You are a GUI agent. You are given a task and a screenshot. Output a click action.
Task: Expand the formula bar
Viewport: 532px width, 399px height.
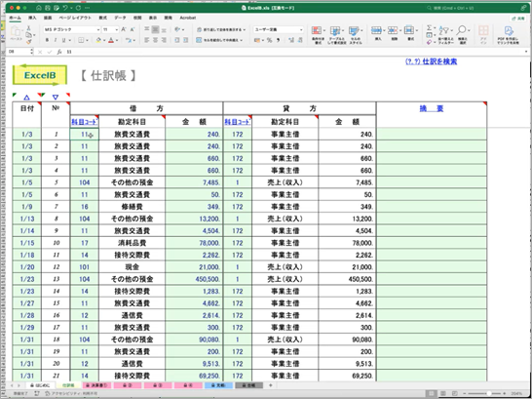[x=526, y=52]
